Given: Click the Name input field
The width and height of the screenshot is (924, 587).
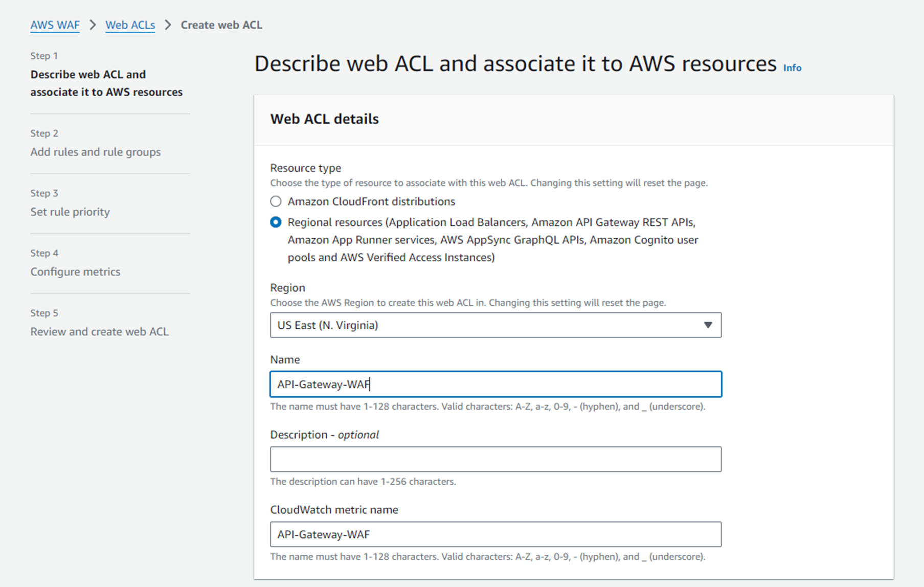Looking at the screenshot, I should pos(495,385).
